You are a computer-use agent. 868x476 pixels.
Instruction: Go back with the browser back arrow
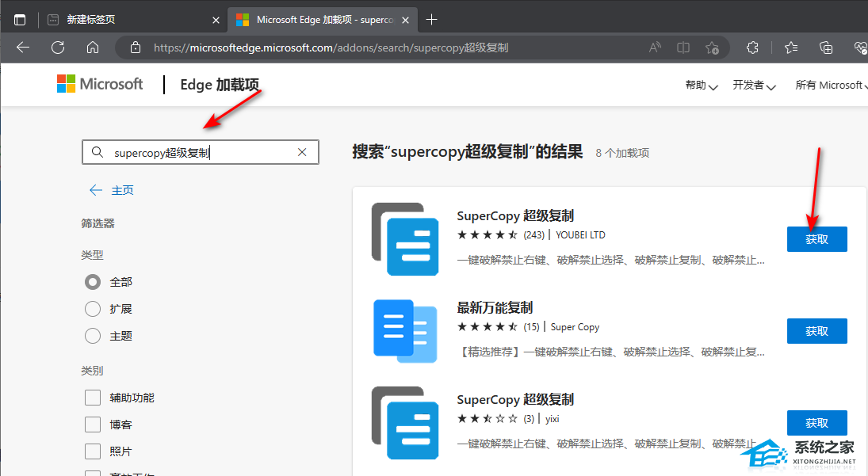23,48
